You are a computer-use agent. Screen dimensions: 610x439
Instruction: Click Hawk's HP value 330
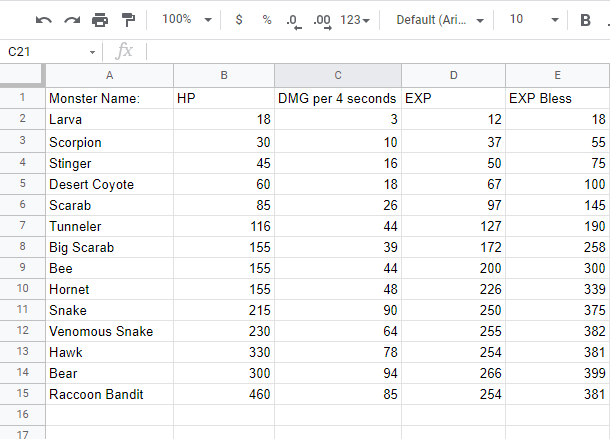pos(224,352)
